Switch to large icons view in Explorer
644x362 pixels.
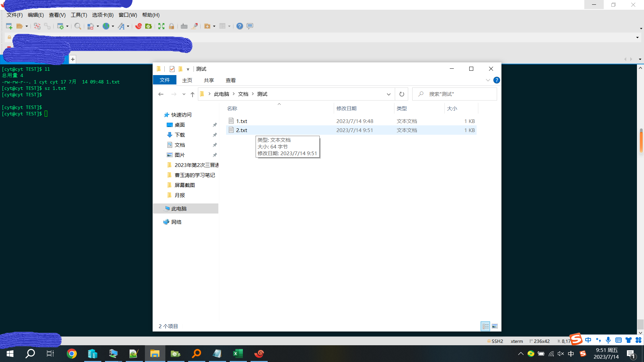495,326
